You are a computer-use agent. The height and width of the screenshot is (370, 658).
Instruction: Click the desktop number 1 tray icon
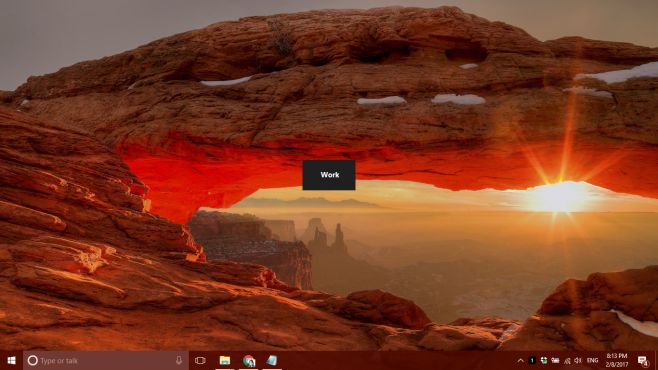[x=532, y=360]
